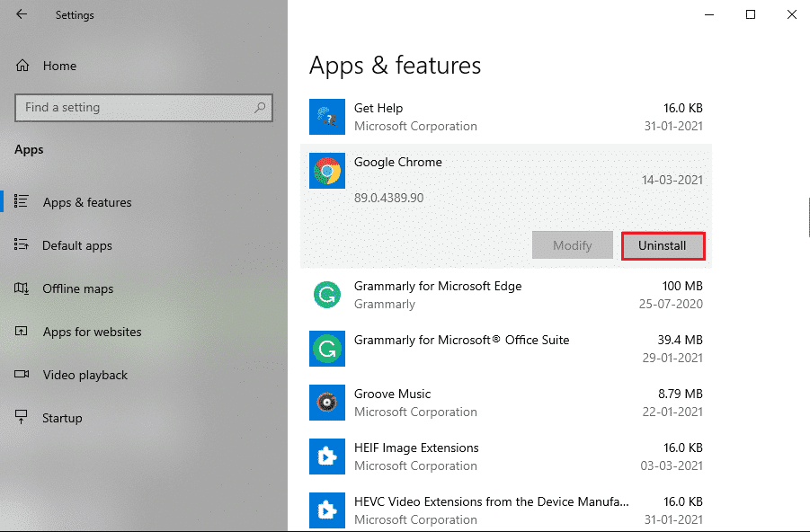Open the Startup settings page
Viewport: 810px width, 532px height.
(60, 418)
